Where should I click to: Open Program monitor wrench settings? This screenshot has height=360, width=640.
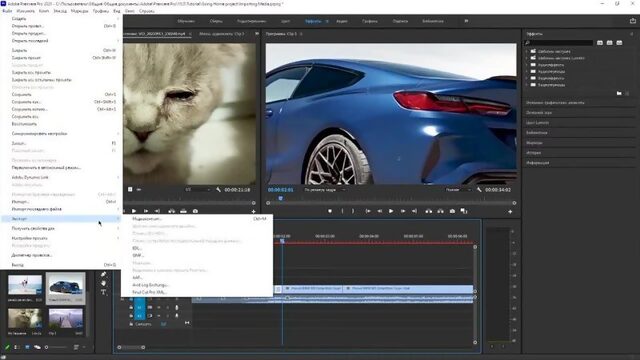pos(479,190)
